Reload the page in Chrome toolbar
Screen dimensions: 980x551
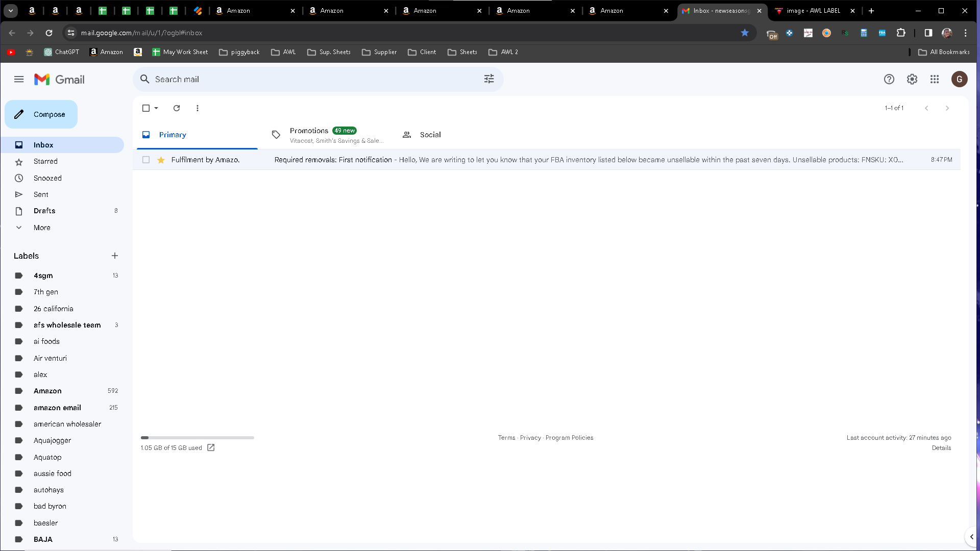(49, 33)
